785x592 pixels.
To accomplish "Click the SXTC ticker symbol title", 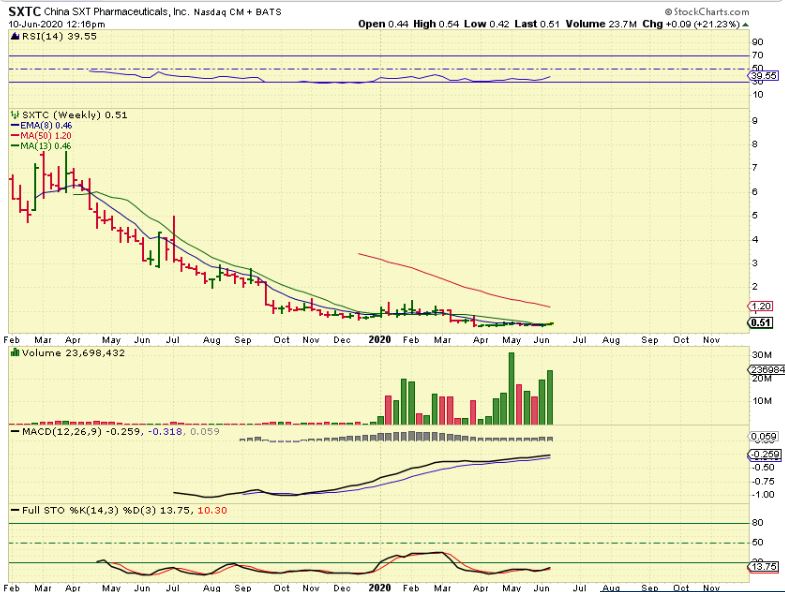I will (x=25, y=11).
